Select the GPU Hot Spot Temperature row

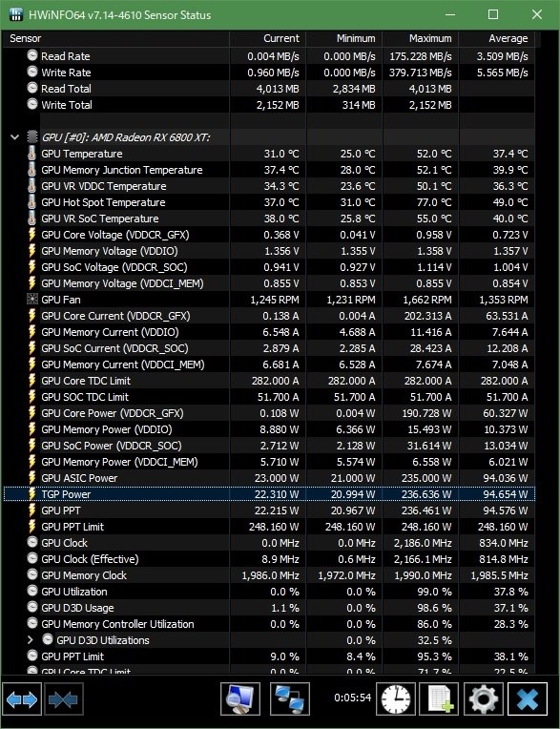269,202
